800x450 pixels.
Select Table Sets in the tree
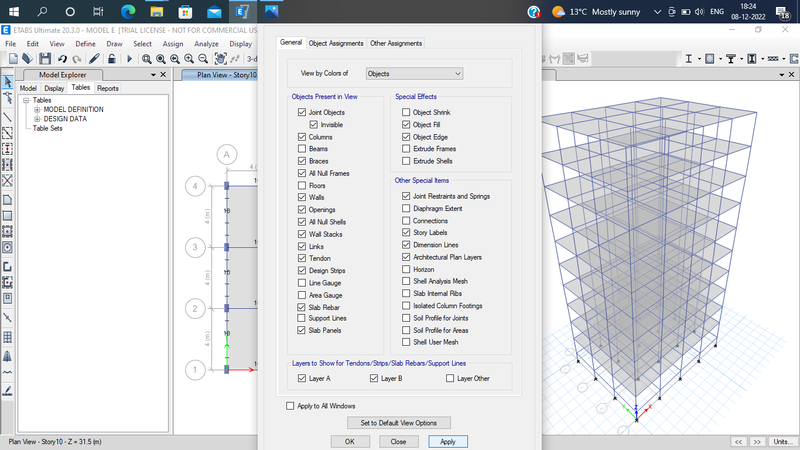47,128
